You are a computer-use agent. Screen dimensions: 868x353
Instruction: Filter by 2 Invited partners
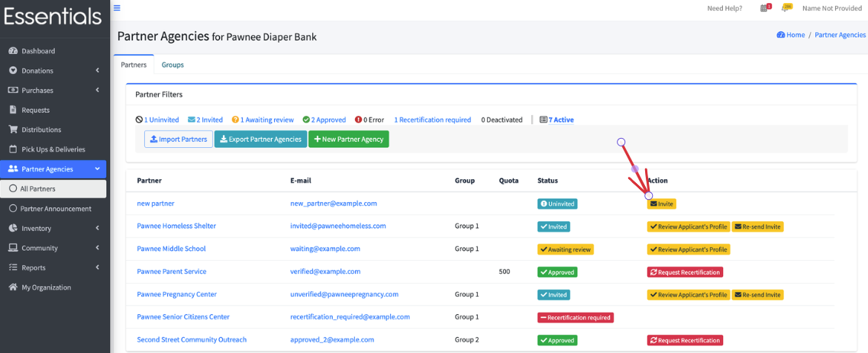205,120
